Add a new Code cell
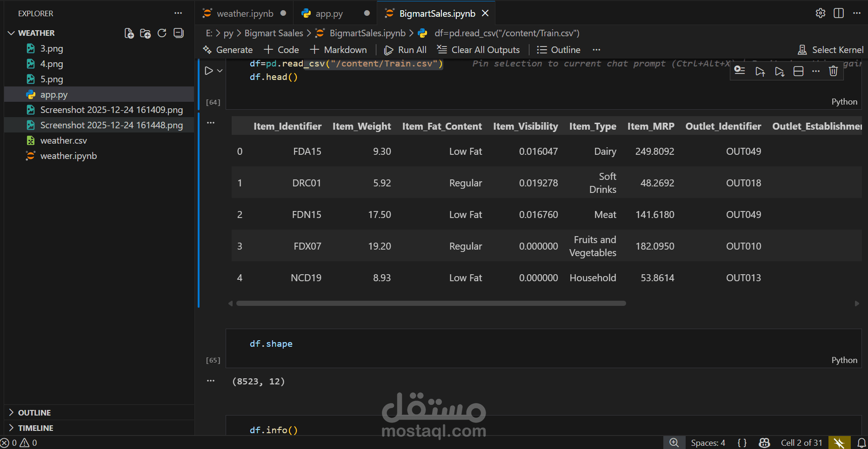This screenshot has height=449, width=868. coord(281,50)
